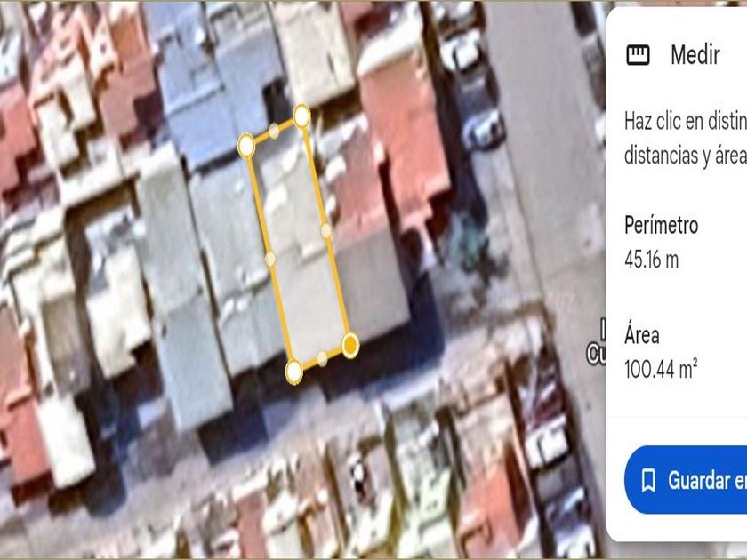Click the midpoint handle on the polygon's right edge
The image size is (747, 560).
(x=325, y=231)
